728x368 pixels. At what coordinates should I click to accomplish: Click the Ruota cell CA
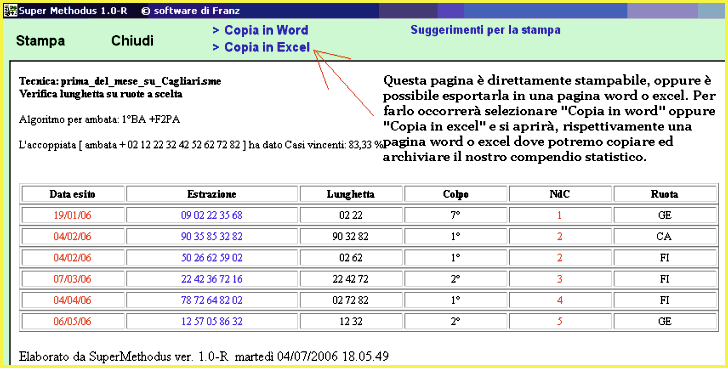(x=665, y=237)
